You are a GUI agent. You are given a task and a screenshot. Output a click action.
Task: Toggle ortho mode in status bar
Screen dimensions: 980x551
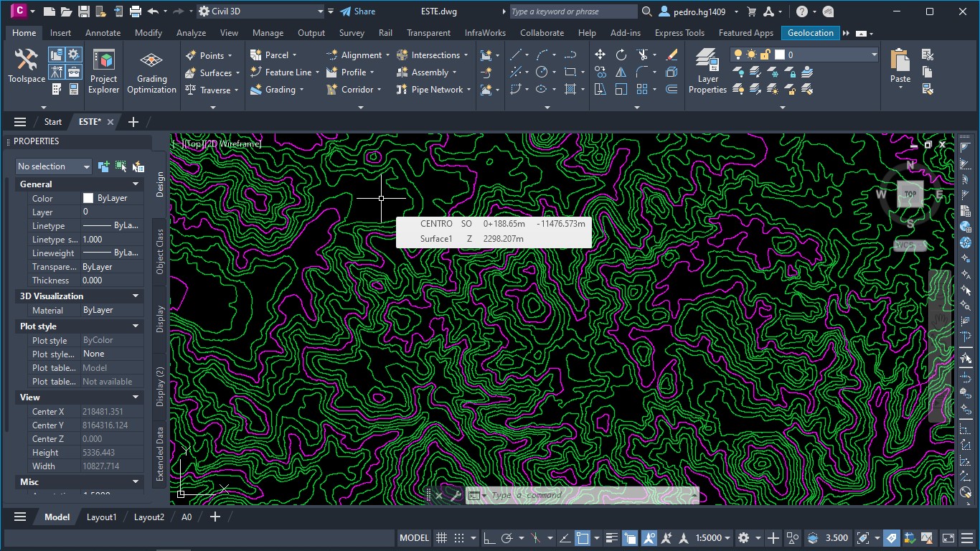489,538
